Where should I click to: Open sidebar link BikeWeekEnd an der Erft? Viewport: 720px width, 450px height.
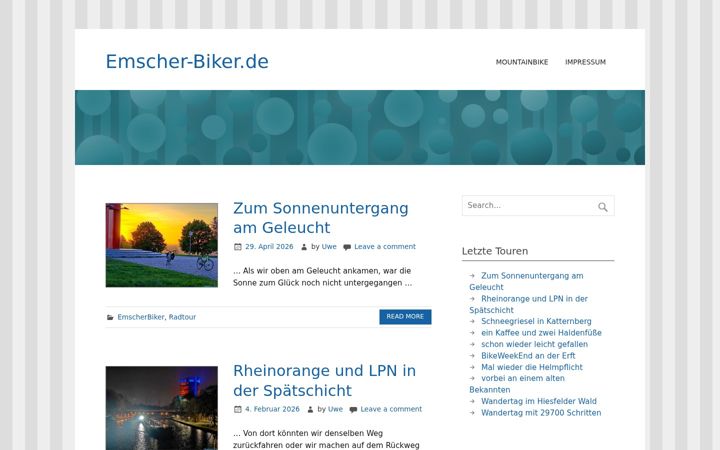[x=528, y=356]
